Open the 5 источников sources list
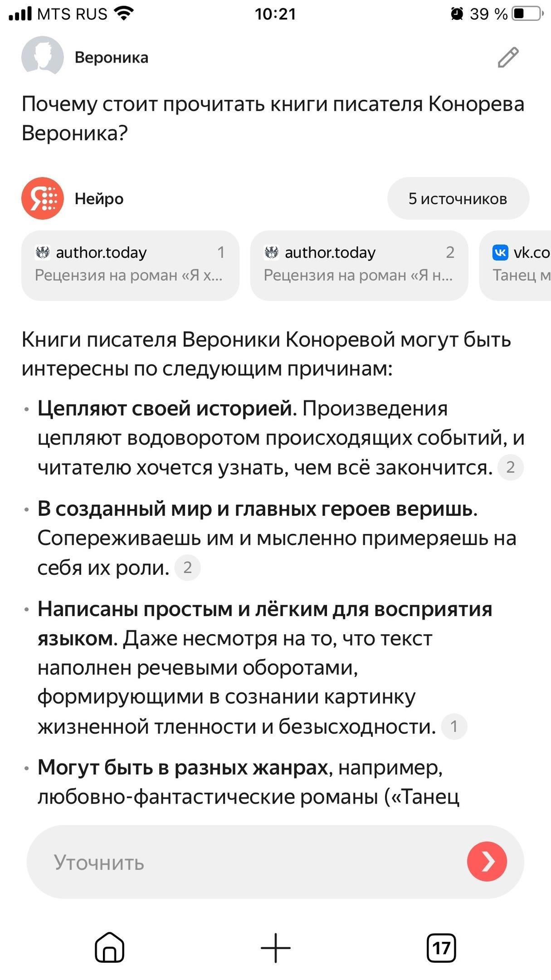 tap(458, 198)
